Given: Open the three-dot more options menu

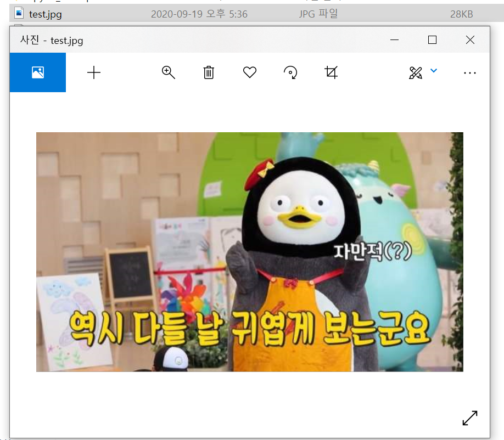Looking at the screenshot, I should [x=469, y=73].
